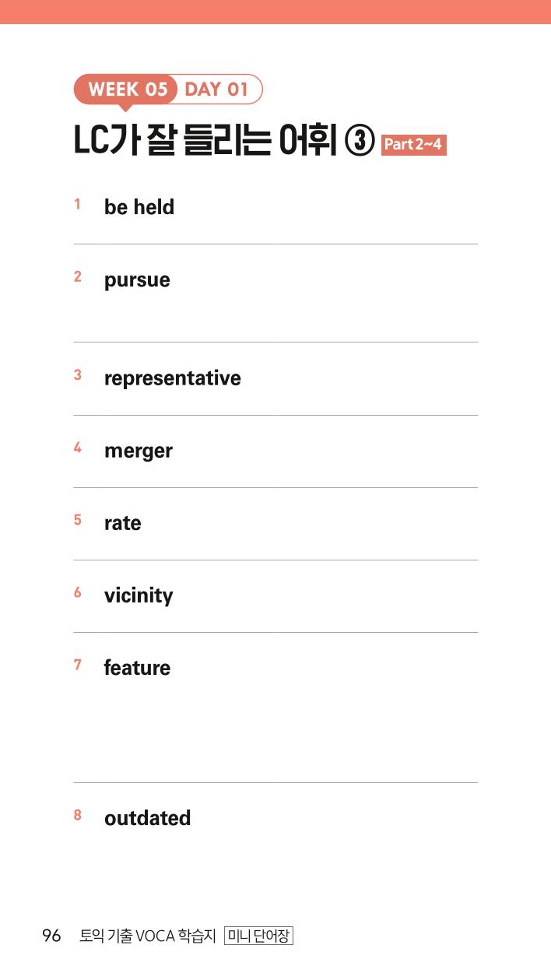Click the word 'representative'
The height and width of the screenshot is (980, 551).
[173, 379]
